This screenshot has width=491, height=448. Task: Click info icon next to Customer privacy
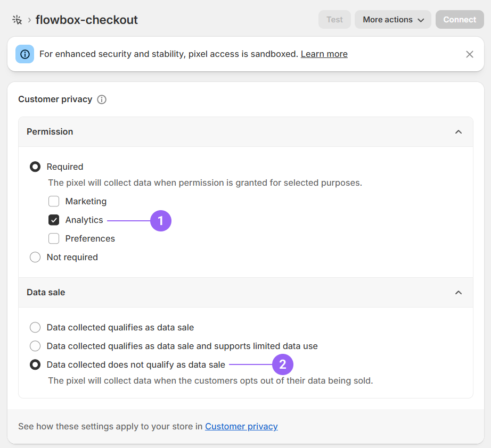pos(102,99)
